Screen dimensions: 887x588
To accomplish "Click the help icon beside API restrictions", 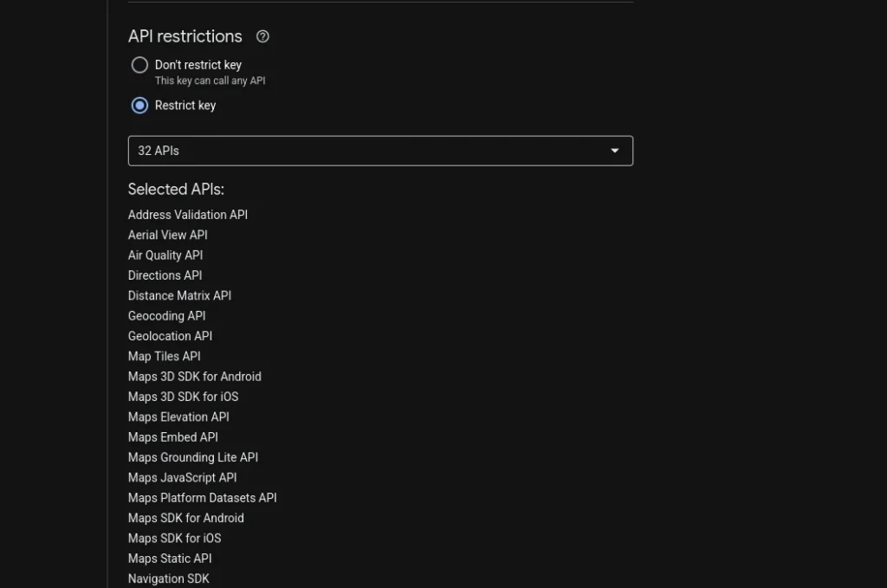I will point(263,36).
